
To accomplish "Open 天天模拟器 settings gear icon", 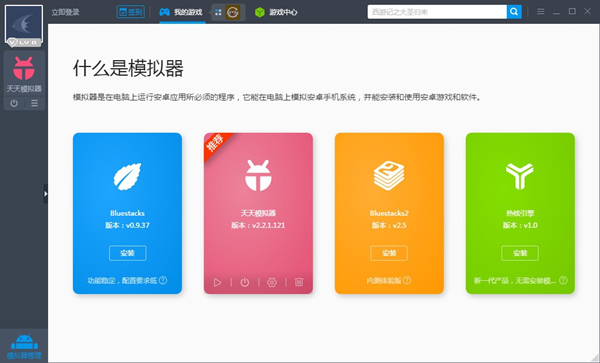I will point(272,283).
